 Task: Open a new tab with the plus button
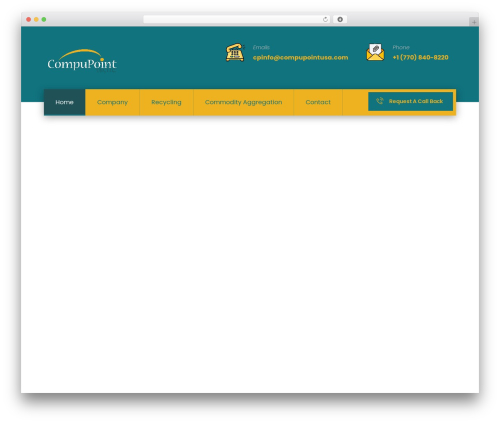474,22
